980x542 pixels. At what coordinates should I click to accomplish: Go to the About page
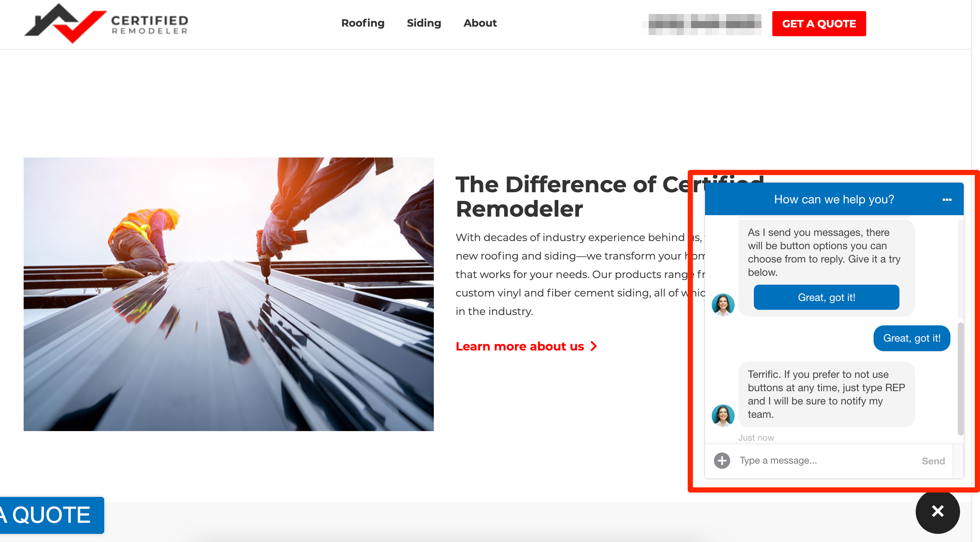[x=480, y=23]
